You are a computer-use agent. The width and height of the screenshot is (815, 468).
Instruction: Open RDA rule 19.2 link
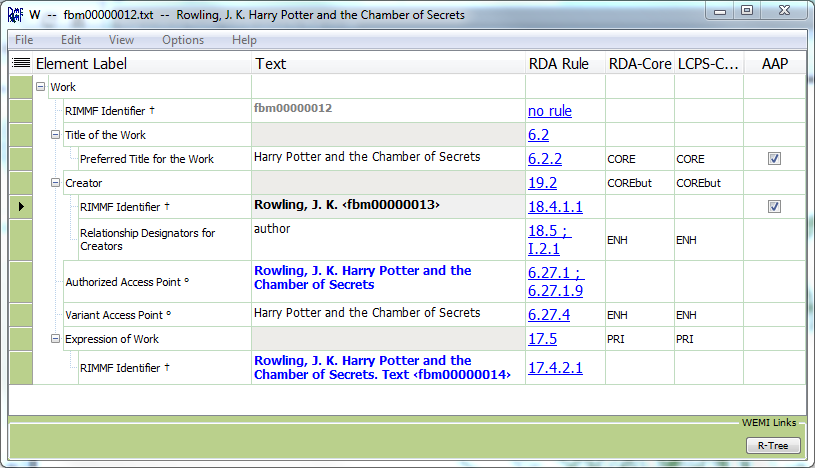pyautogui.click(x=543, y=183)
